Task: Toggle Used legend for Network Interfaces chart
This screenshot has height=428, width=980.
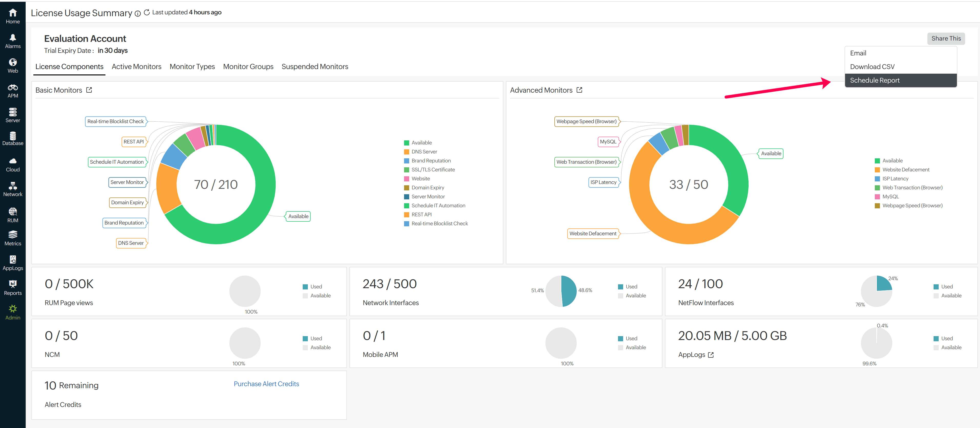Action: (631, 286)
